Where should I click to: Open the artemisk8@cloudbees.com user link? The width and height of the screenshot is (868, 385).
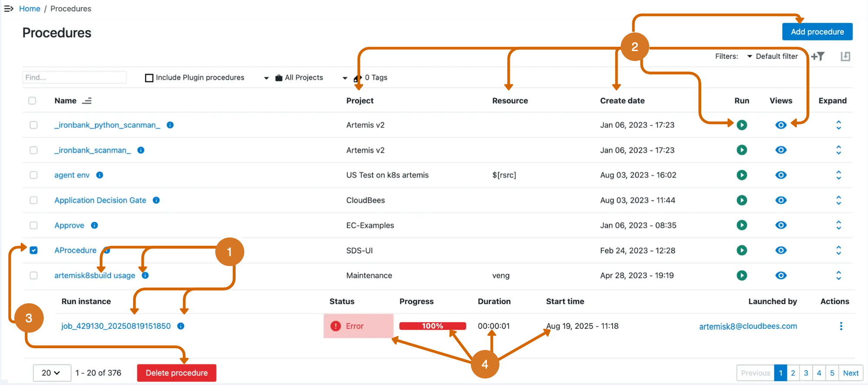[748, 326]
